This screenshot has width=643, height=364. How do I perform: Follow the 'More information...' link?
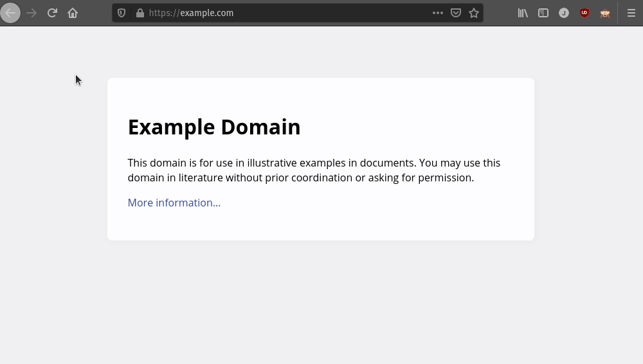pyautogui.click(x=174, y=203)
